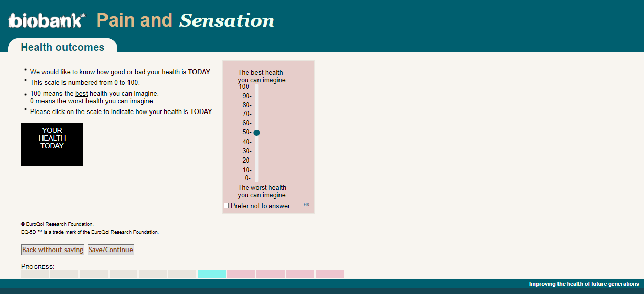This screenshot has height=294, width=644.
Task: Set health scale to the 100 mark
Action: [x=256, y=87]
